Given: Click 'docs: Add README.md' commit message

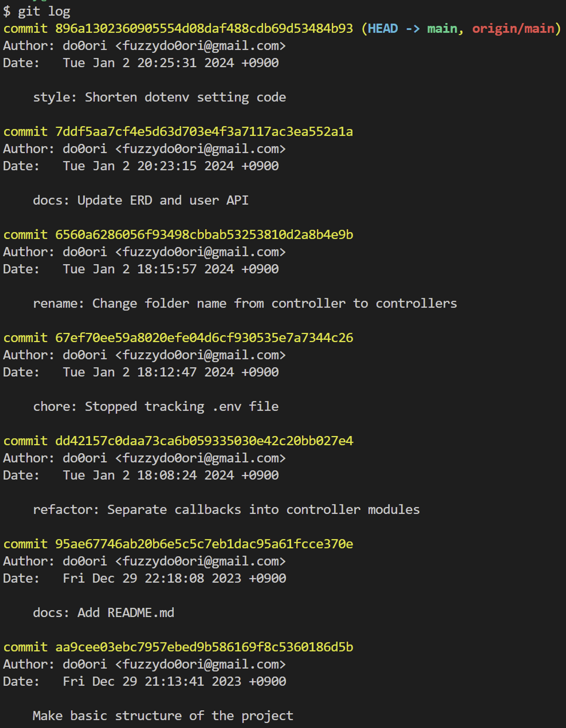Looking at the screenshot, I should [104, 613].
